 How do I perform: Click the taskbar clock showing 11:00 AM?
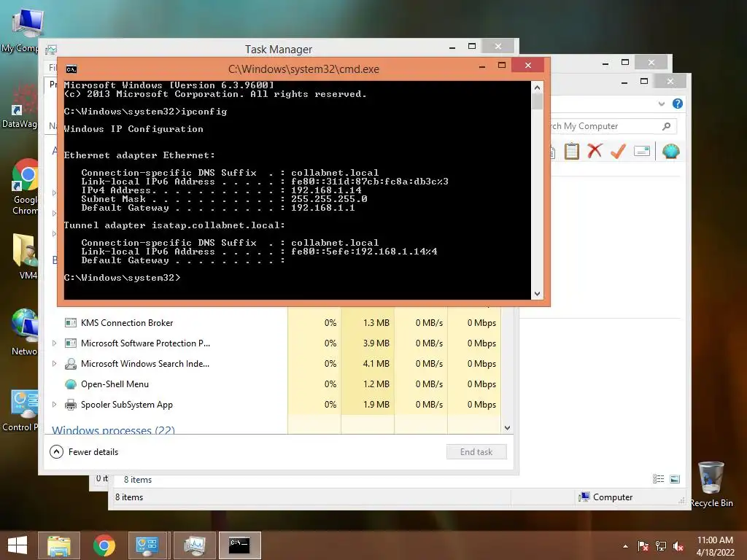pos(715,546)
